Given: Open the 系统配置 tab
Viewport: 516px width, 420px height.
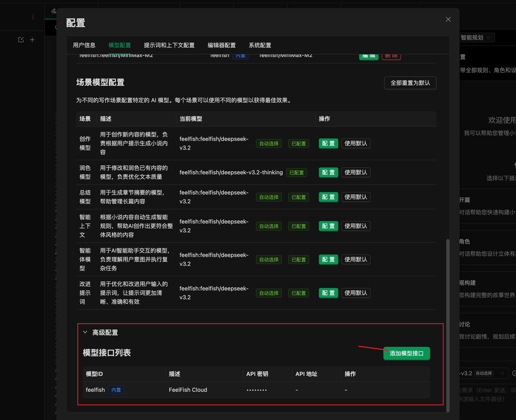Looking at the screenshot, I should click(260, 45).
